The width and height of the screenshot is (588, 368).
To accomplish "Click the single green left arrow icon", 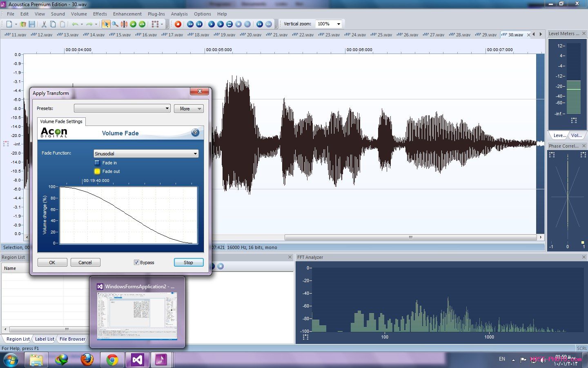I will tap(133, 24).
